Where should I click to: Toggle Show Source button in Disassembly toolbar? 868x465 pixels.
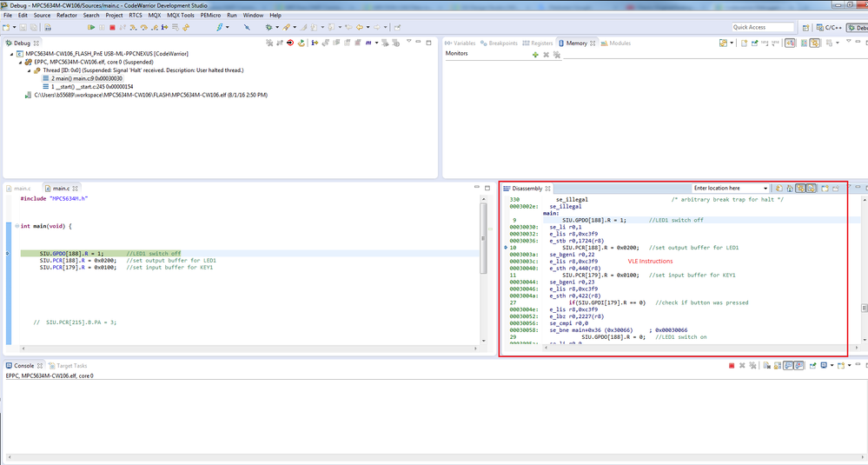(x=811, y=189)
